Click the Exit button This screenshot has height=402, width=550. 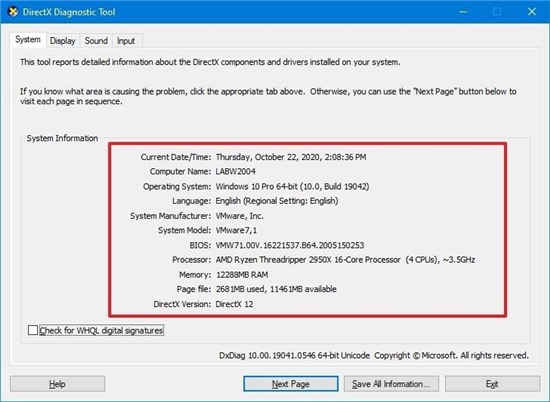[492, 384]
